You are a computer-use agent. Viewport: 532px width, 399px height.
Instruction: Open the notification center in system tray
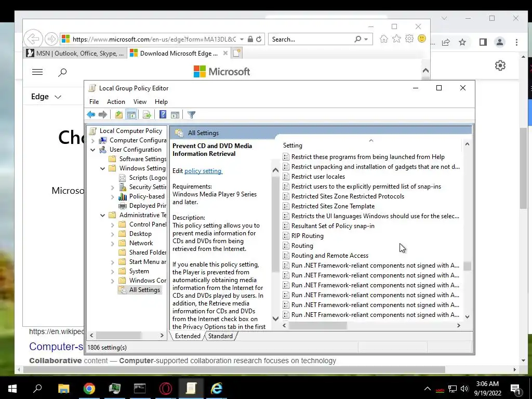(515, 389)
